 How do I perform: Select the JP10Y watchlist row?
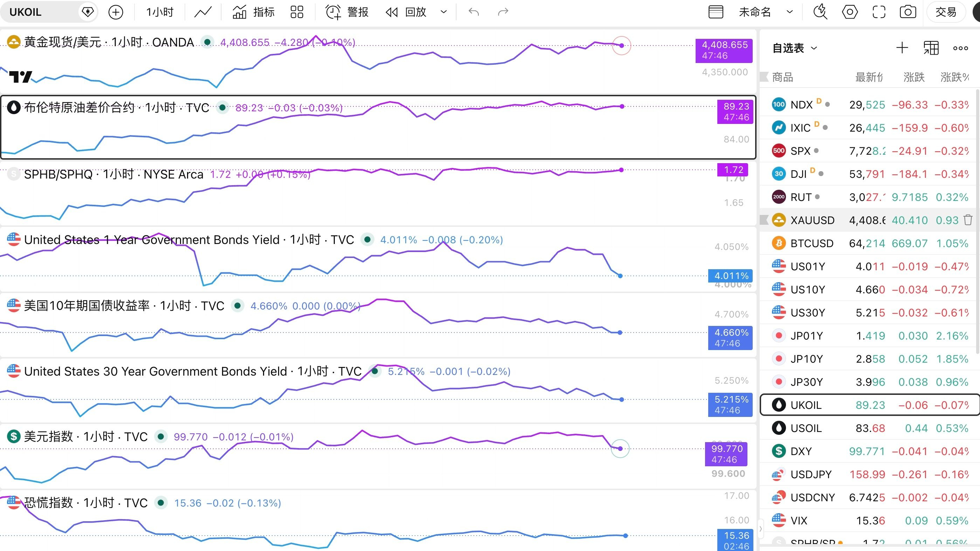pos(868,359)
